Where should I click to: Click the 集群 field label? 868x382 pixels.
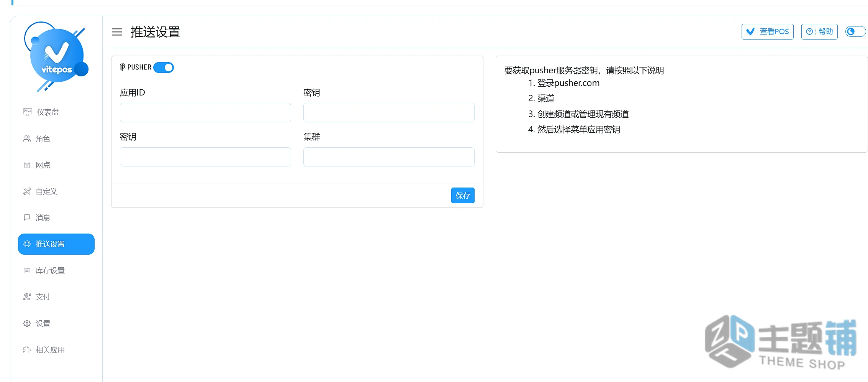click(x=312, y=137)
